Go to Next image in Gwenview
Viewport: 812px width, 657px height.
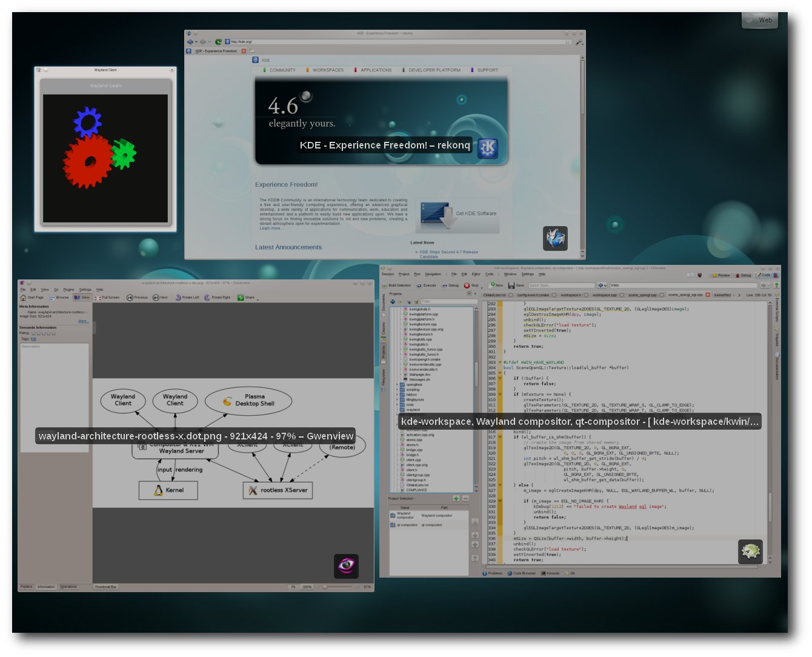click(x=160, y=298)
